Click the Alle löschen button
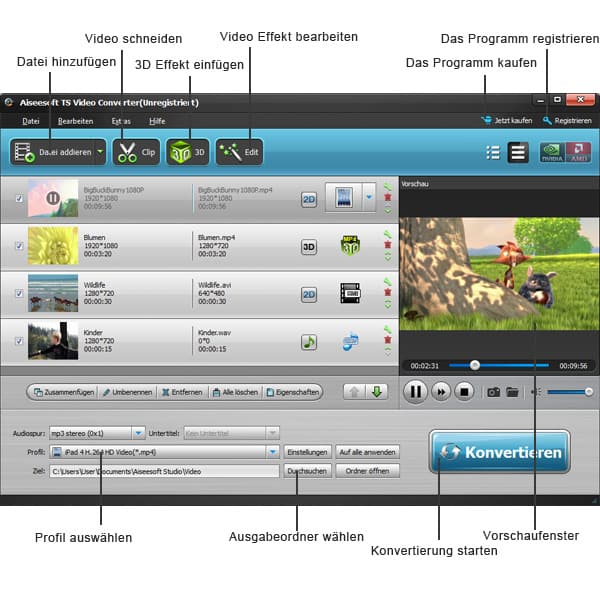 tap(235, 392)
